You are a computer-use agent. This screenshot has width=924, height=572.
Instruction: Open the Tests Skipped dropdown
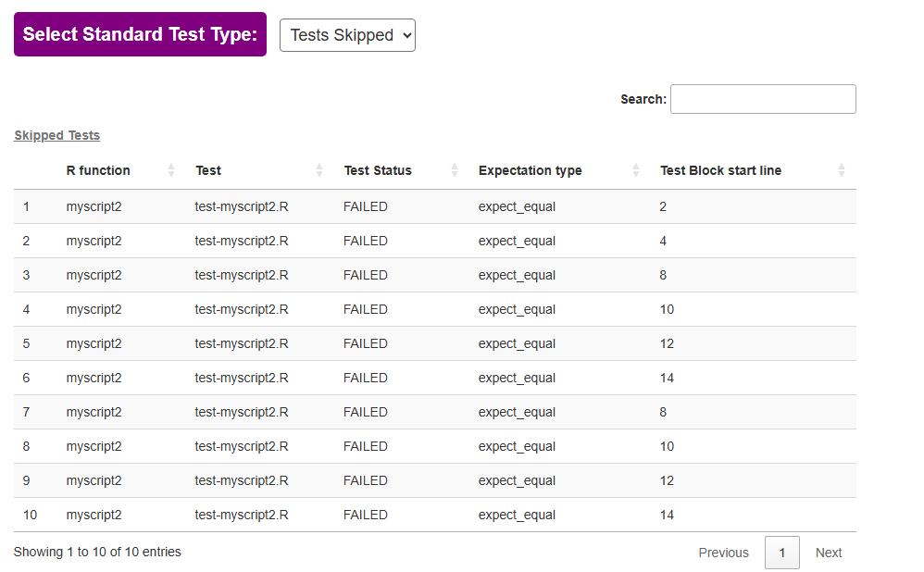point(347,35)
